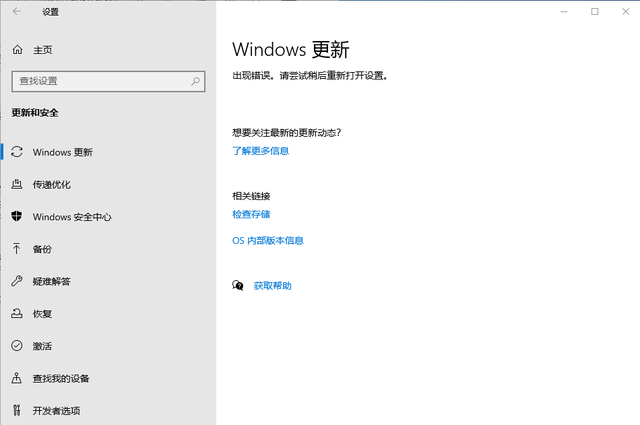Click the 想要关注最新的更新动态? text
The image size is (640, 425).
pyautogui.click(x=287, y=133)
